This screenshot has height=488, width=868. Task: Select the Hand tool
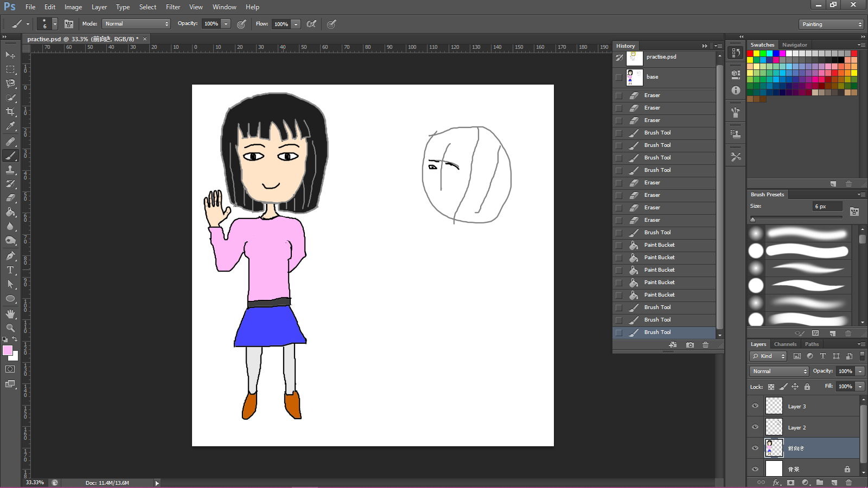click(10, 314)
